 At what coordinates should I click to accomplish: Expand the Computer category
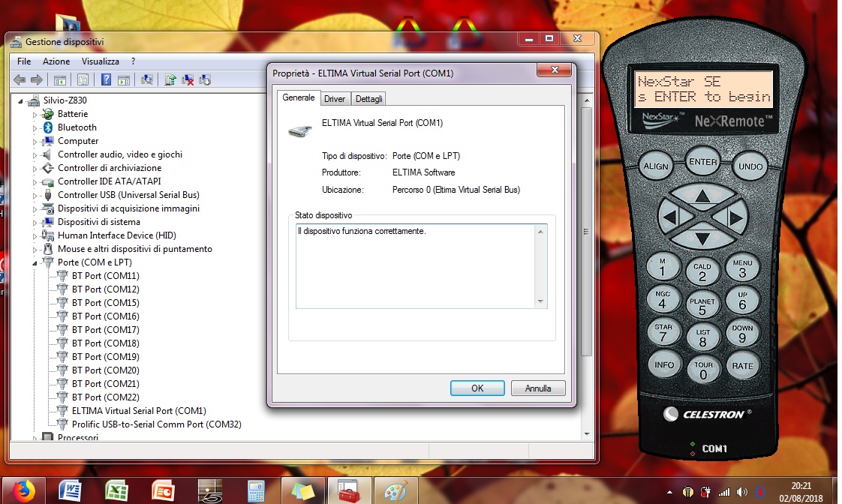(35, 142)
